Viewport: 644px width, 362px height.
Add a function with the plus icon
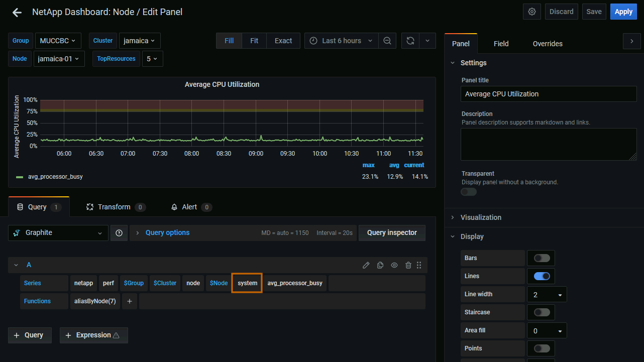(x=129, y=301)
